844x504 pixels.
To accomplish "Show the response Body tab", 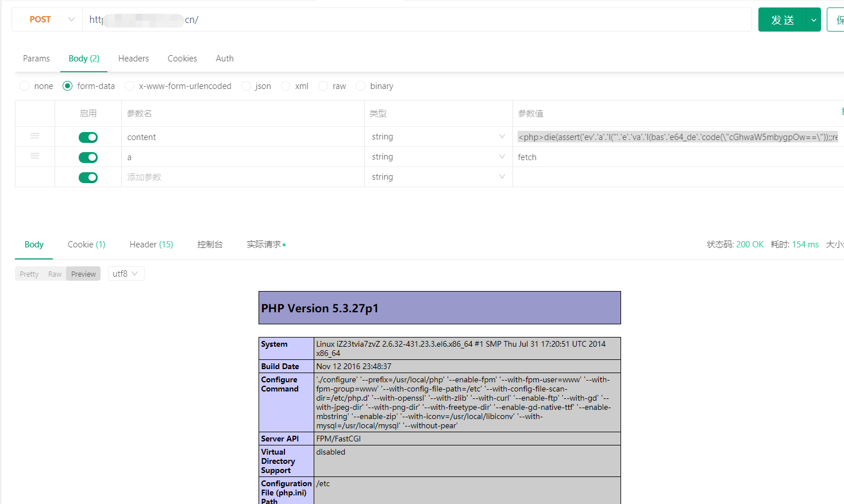I will 34,245.
